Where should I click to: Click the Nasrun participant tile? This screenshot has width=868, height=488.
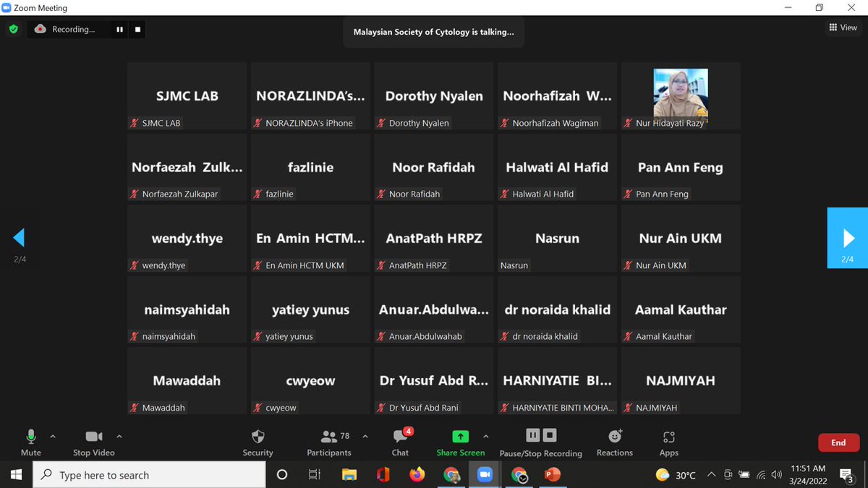click(x=557, y=238)
